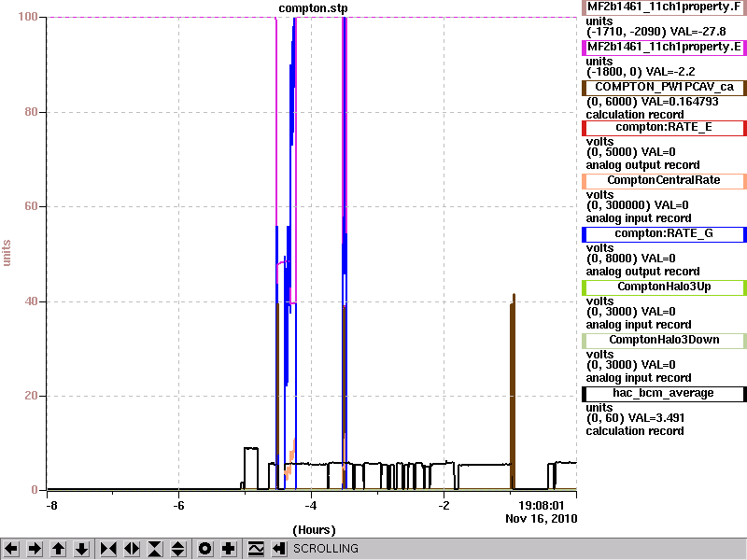747x560 pixels.
Task: Click the SCROLLING status text
Action: pos(325,549)
